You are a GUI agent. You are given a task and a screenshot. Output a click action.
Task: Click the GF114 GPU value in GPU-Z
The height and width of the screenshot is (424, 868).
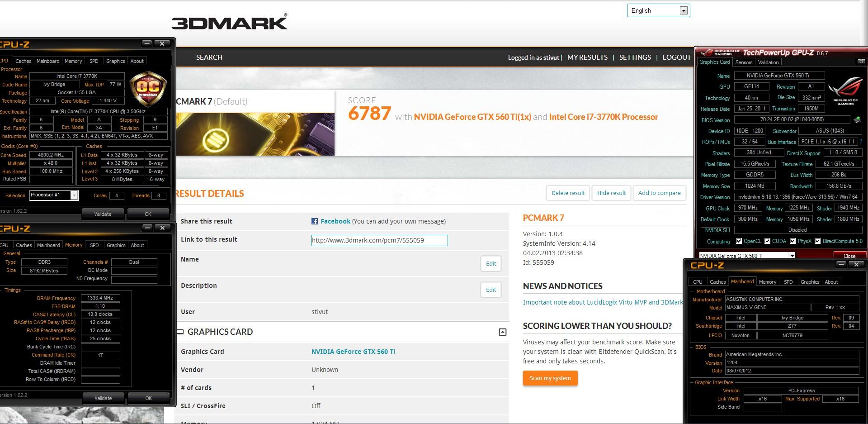[x=751, y=86]
